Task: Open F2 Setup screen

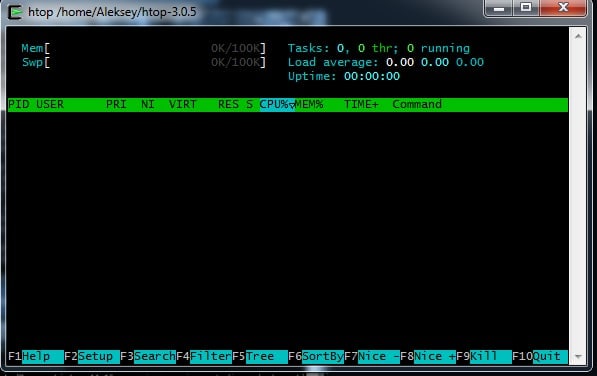Action: [x=92, y=357]
